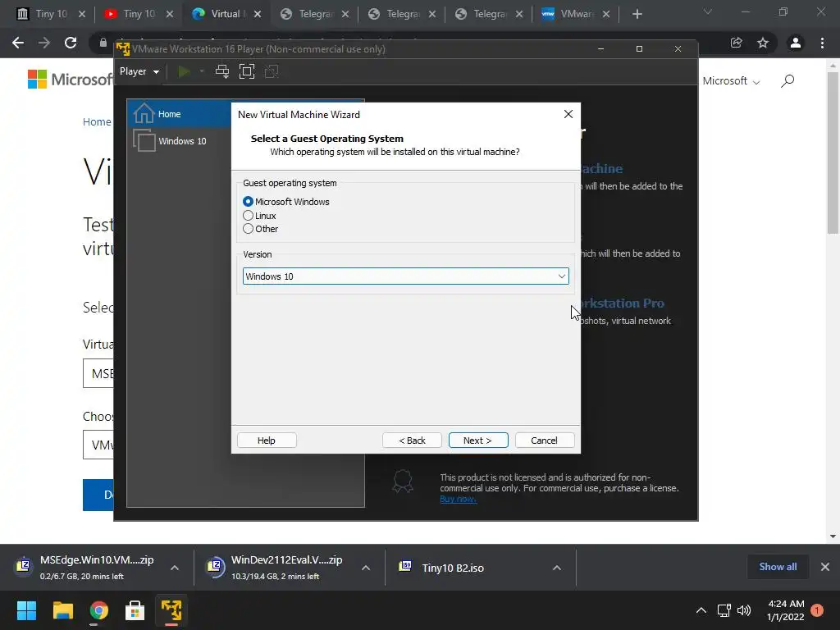Bookmark this page with the star icon
The width and height of the screenshot is (840, 630).
coord(763,43)
